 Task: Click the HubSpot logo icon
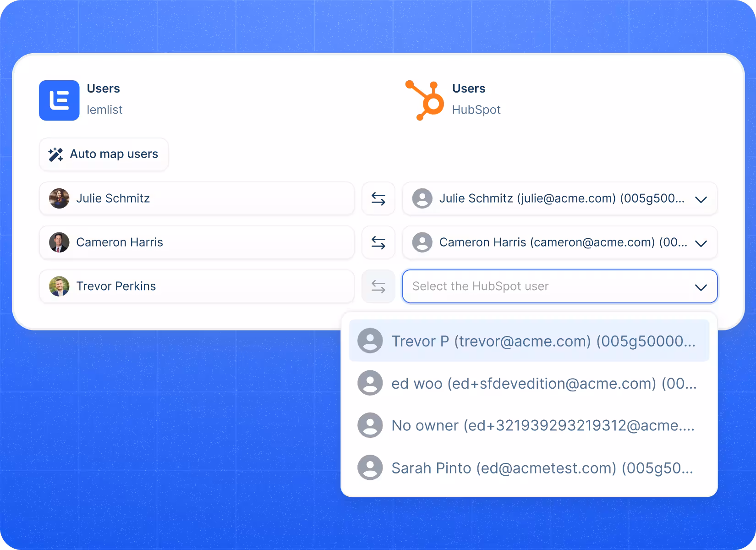(425, 100)
